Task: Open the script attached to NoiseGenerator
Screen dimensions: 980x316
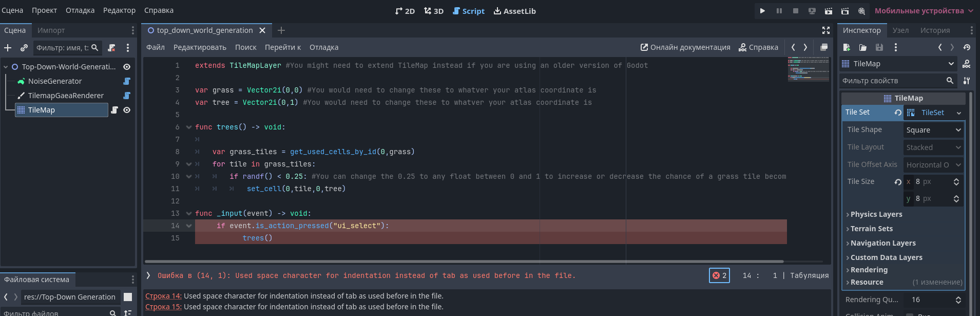Action: pos(127,81)
